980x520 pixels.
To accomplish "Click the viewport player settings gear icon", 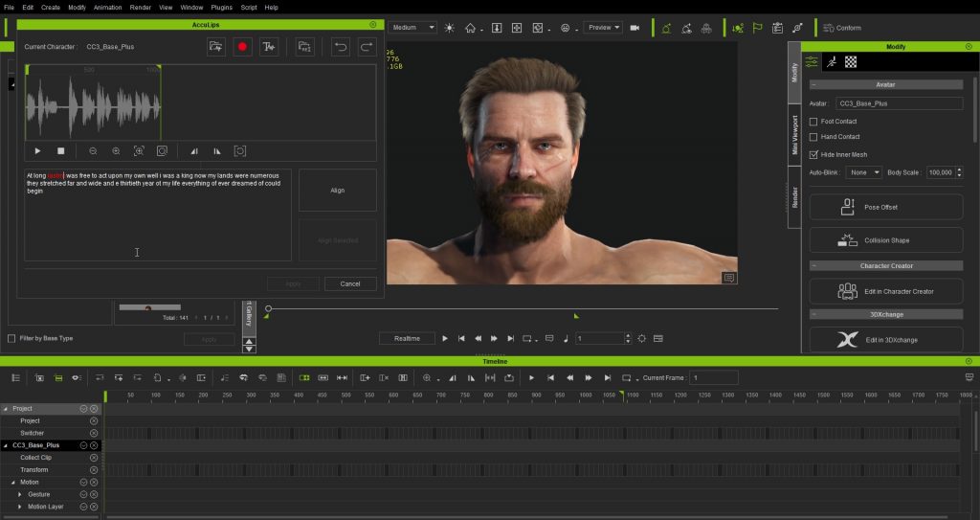I will (x=642, y=339).
